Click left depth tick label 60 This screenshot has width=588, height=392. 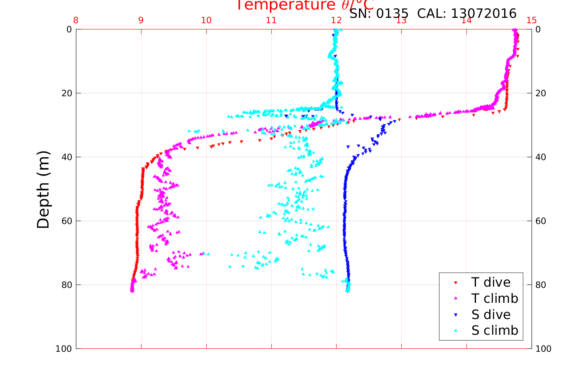tap(66, 221)
